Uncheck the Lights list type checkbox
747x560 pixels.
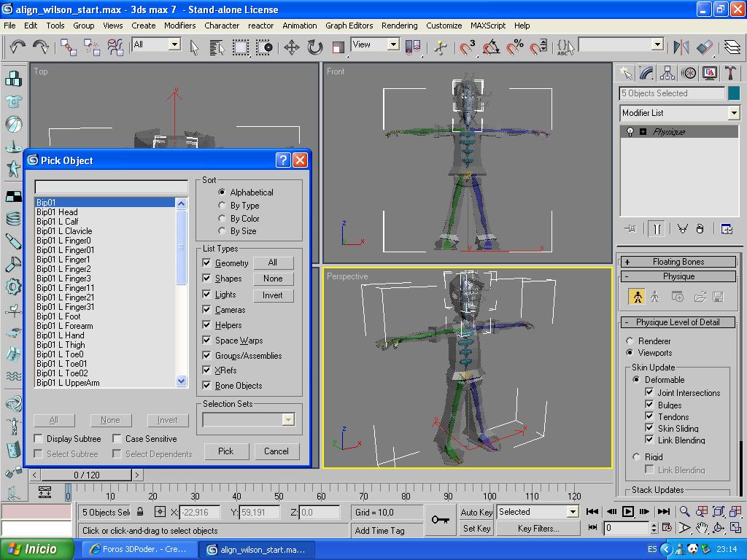206,294
